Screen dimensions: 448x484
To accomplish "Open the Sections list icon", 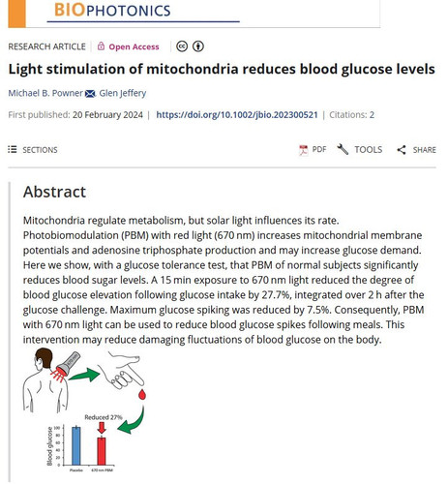I will 13,149.
